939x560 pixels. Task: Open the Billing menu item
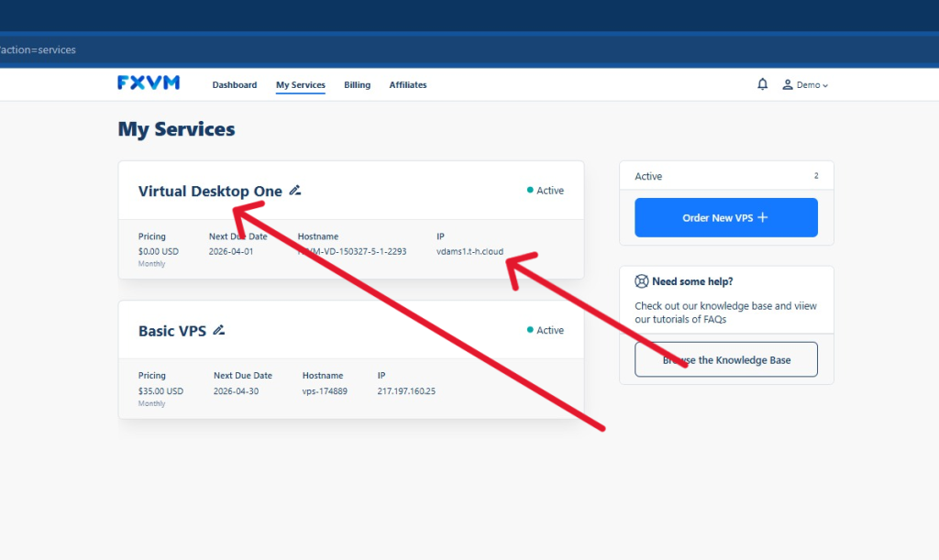[357, 85]
